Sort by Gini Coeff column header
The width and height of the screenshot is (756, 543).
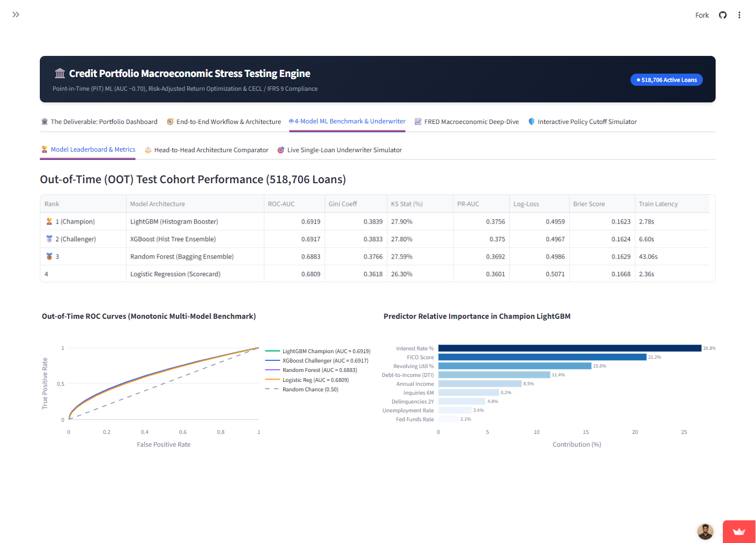click(356, 204)
